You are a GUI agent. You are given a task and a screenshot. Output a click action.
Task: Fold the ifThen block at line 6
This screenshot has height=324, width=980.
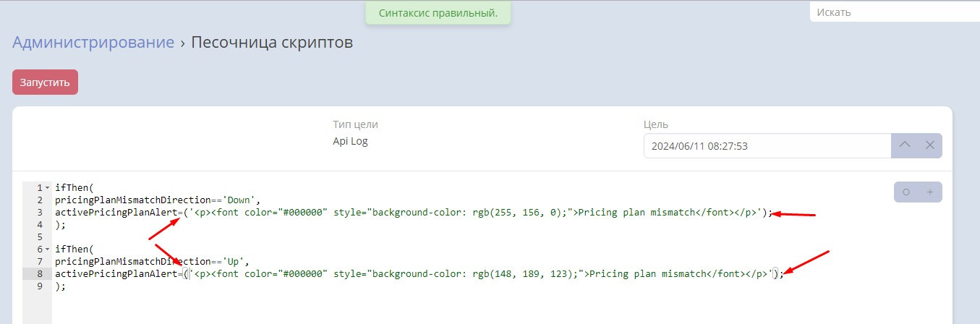[47, 249]
